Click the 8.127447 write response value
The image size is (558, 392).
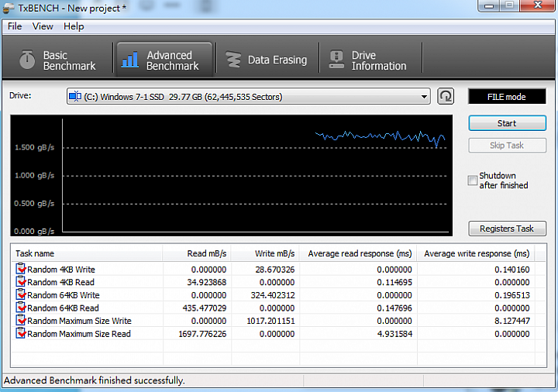coord(512,321)
